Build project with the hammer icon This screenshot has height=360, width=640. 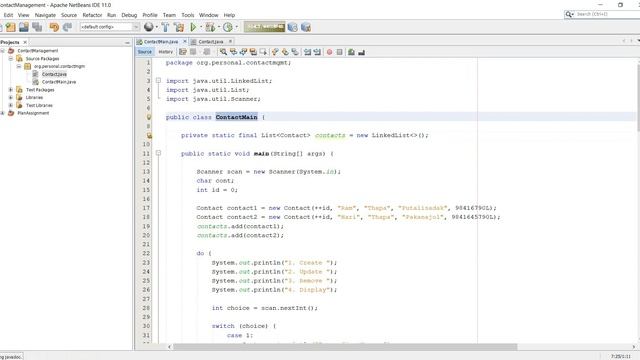[x=165, y=27]
